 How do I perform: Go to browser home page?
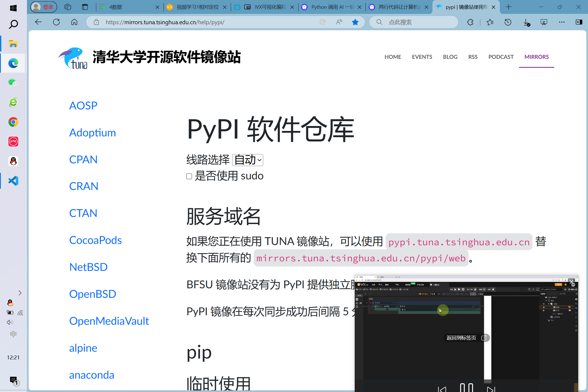point(74,22)
